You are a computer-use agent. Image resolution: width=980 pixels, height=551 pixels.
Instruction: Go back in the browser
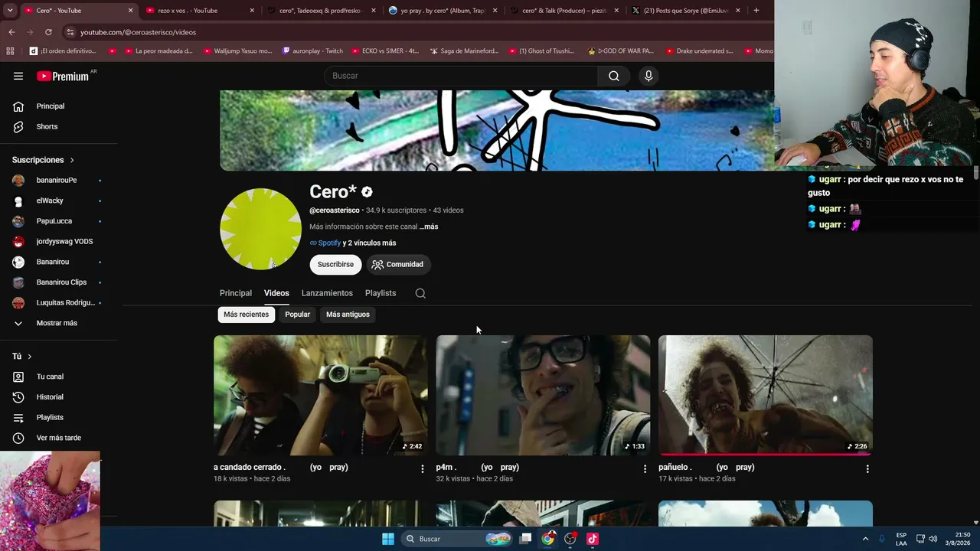(x=11, y=32)
